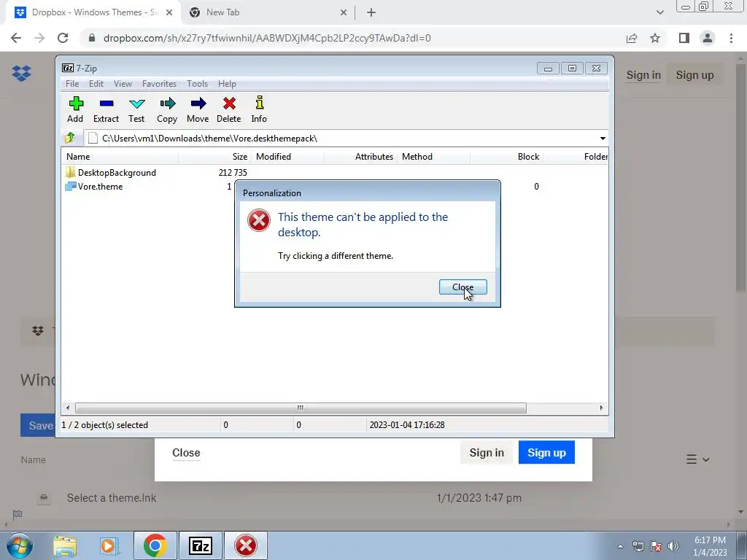Viewport: 747px width, 560px height.
Task: Sort file list by Method column
Action: [433, 156]
